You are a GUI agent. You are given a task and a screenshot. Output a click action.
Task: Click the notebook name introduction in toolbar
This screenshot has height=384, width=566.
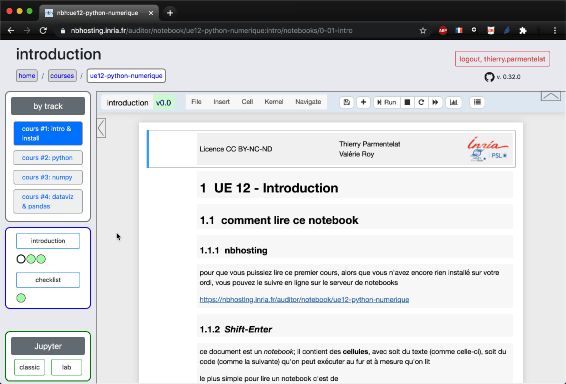pos(127,103)
